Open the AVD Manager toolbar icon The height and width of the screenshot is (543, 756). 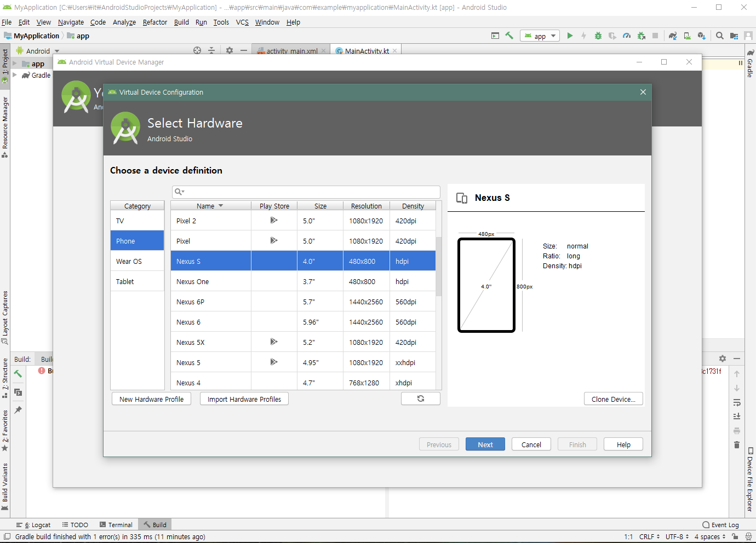point(687,36)
